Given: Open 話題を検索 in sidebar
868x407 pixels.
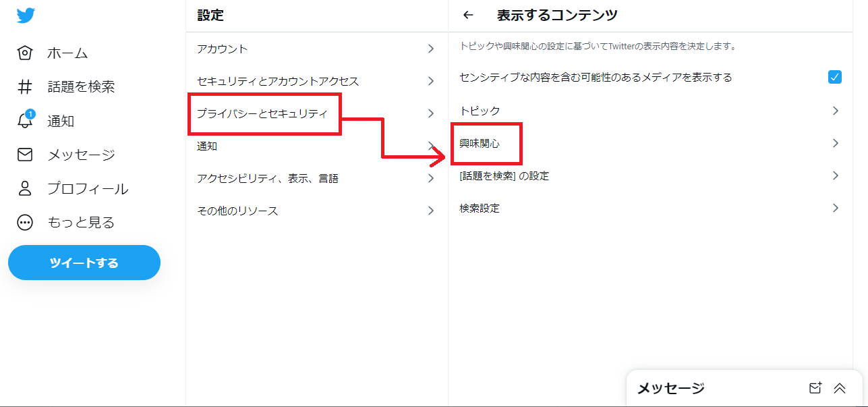Looking at the screenshot, I should click(81, 86).
